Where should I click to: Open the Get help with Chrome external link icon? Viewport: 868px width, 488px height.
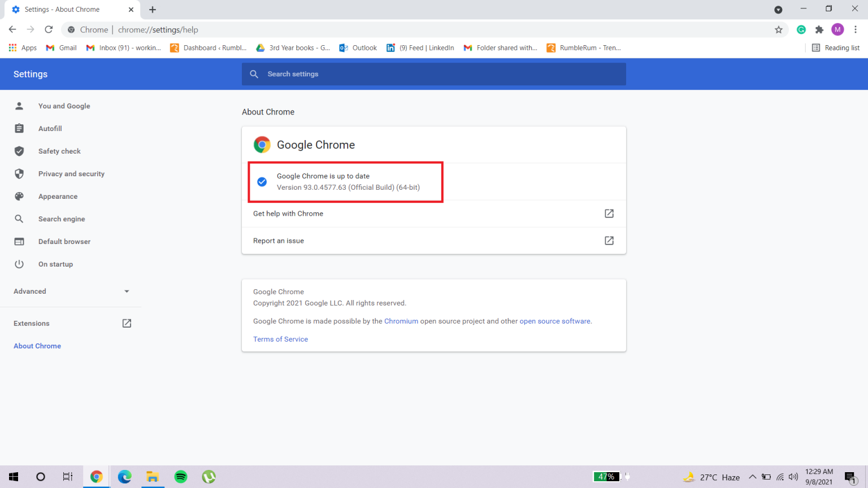[609, 213]
